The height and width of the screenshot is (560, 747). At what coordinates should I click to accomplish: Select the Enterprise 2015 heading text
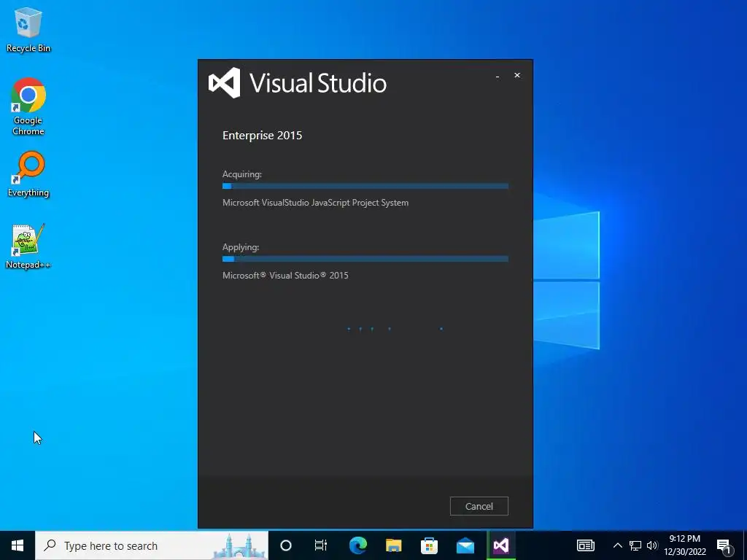(262, 135)
